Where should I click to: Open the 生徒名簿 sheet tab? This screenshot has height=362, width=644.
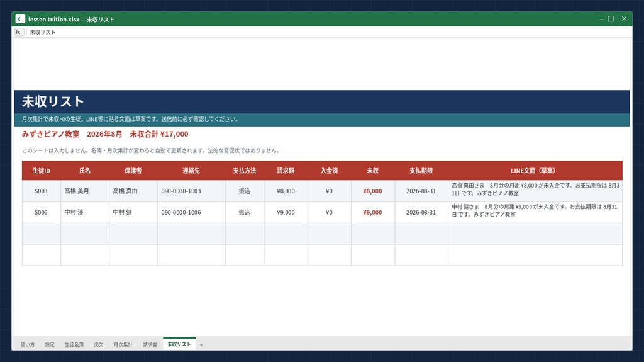74,345
